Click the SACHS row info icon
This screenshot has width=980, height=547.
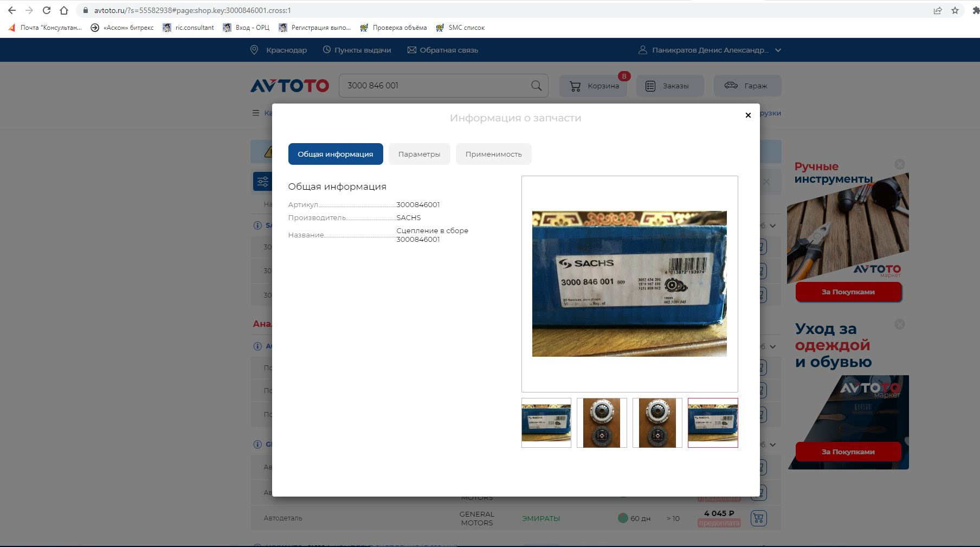[257, 226]
